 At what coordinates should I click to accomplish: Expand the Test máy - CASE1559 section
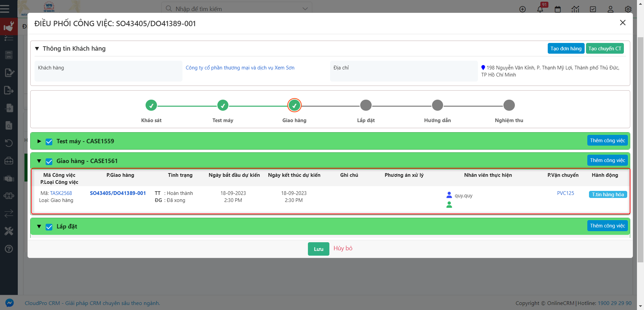pos(39,141)
